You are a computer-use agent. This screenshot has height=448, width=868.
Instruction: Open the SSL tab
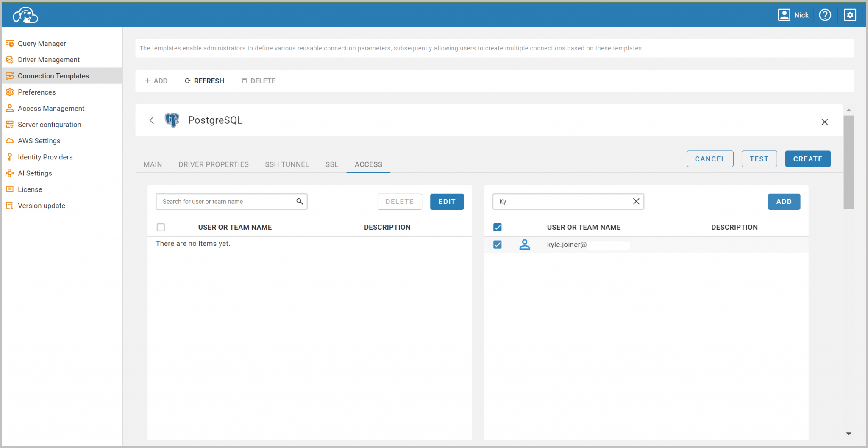(x=332, y=164)
